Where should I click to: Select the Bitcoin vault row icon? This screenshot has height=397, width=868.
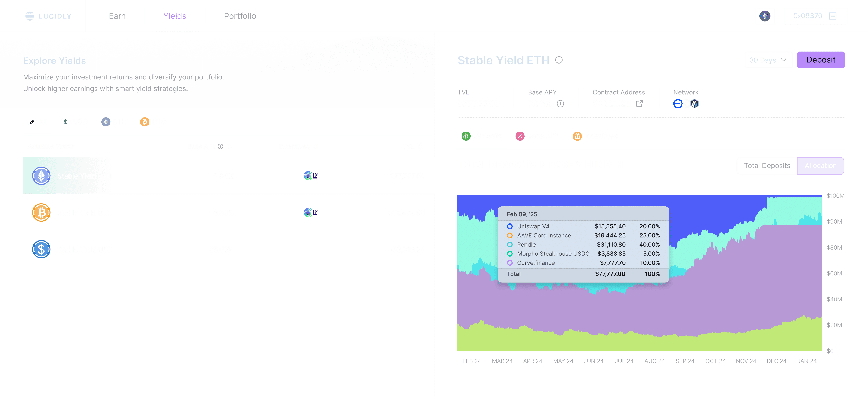[x=41, y=212]
